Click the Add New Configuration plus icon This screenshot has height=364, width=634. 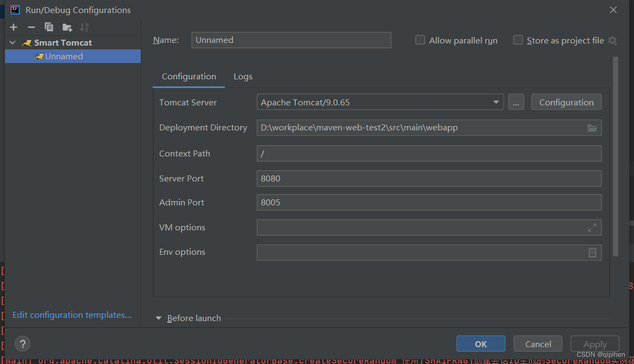click(14, 27)
